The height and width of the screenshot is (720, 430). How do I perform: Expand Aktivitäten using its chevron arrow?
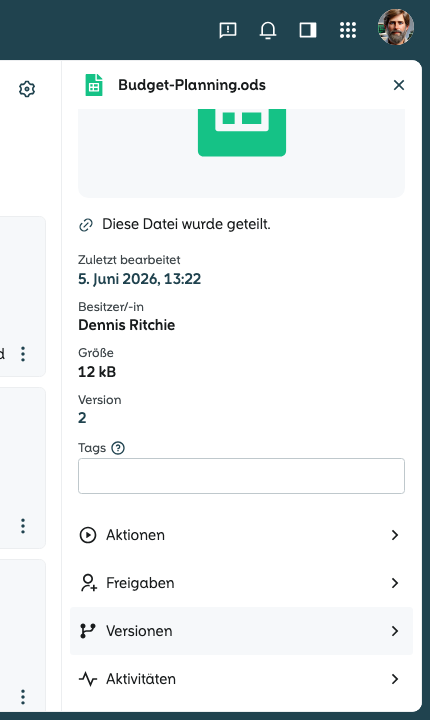(395, 679)
